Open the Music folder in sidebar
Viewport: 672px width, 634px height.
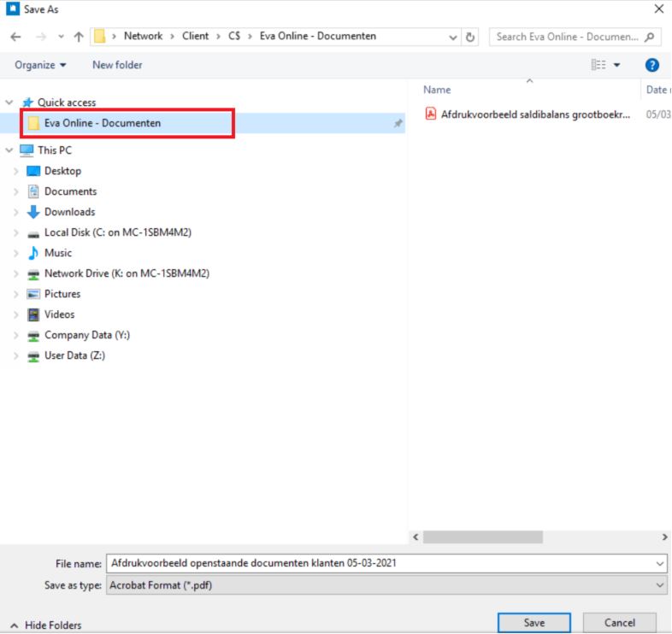(57, 253)
